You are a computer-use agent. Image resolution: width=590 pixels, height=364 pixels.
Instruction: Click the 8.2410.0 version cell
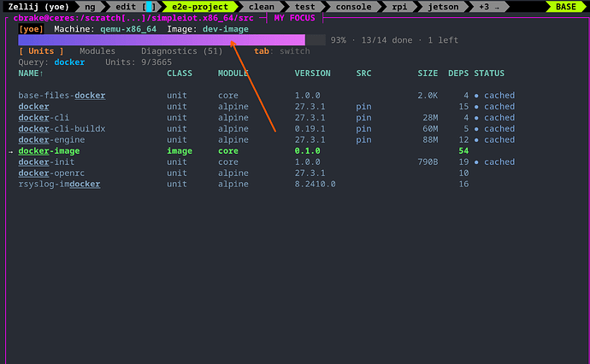[315, 185]
